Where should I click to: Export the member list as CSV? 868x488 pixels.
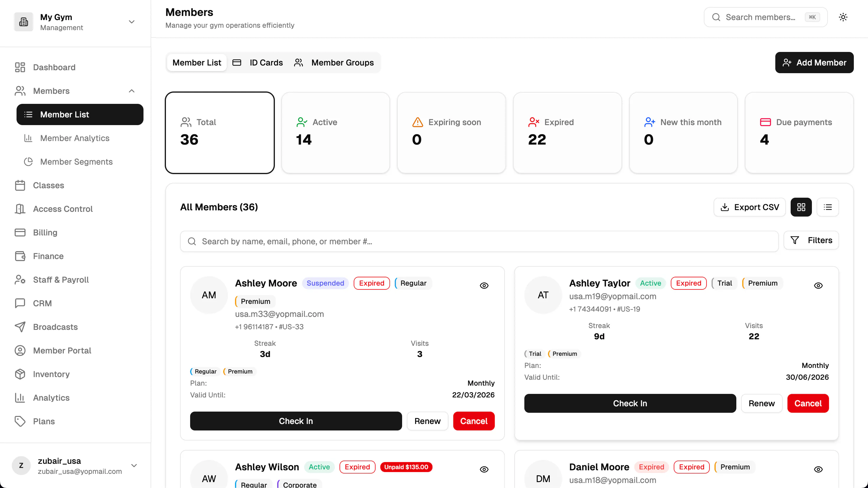tap(750, 207)
